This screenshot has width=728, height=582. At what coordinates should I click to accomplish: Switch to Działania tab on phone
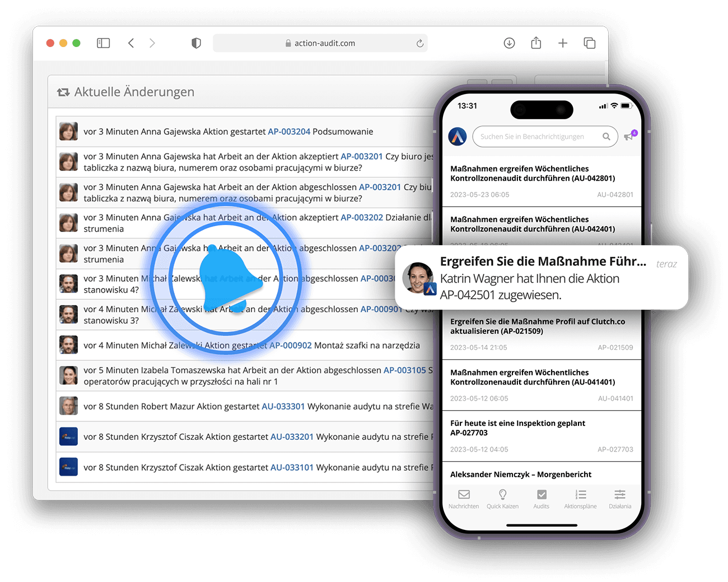pos(620,499)
